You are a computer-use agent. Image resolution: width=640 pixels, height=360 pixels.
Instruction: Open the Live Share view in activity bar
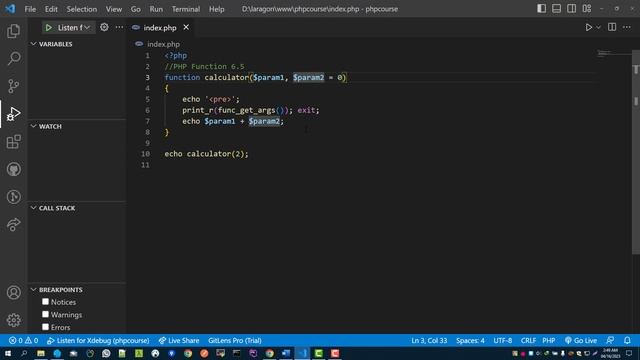(x=13, y=224)
